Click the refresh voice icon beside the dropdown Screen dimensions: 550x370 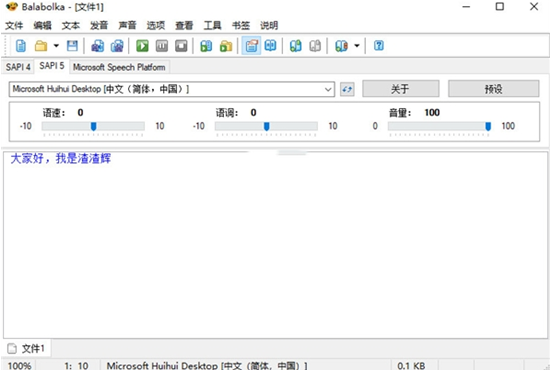coord(347,89)
